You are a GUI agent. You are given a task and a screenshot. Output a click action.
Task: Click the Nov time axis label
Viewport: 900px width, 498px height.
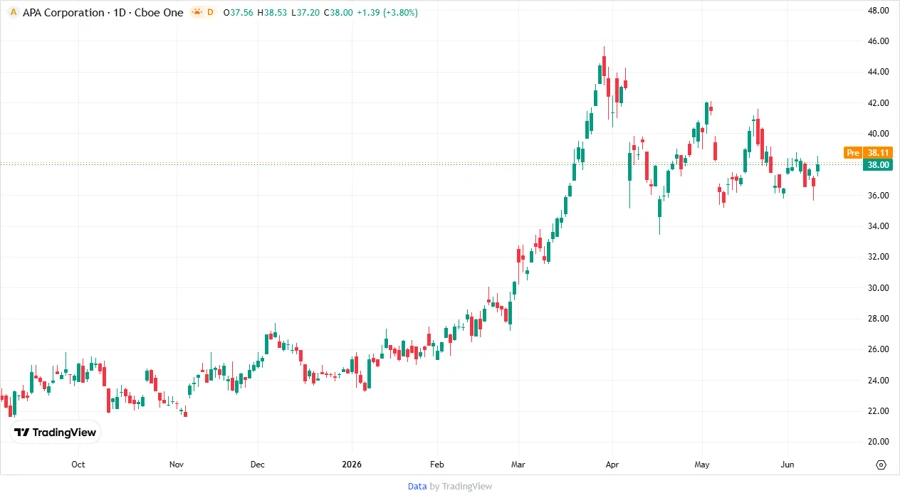point(176,464)
